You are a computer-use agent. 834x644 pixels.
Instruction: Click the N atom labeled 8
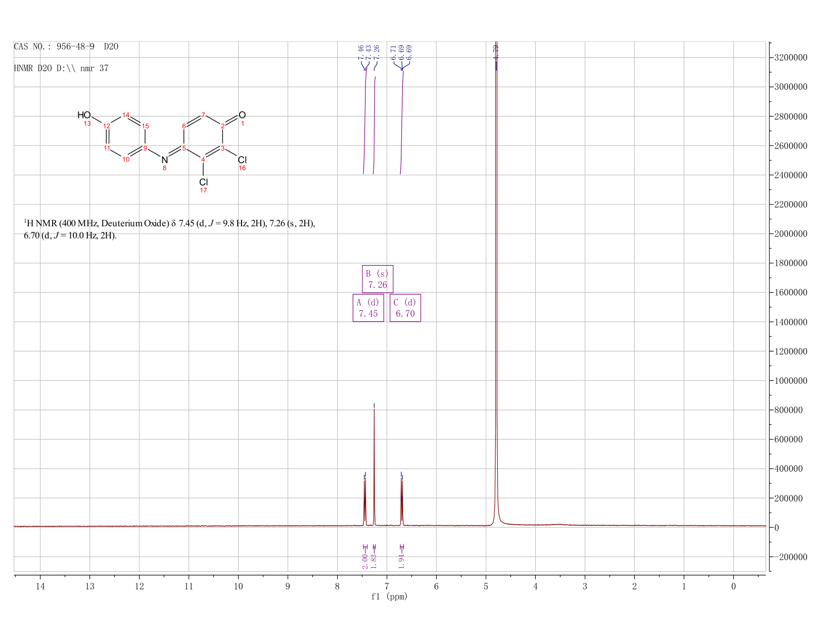pos(164,160)
